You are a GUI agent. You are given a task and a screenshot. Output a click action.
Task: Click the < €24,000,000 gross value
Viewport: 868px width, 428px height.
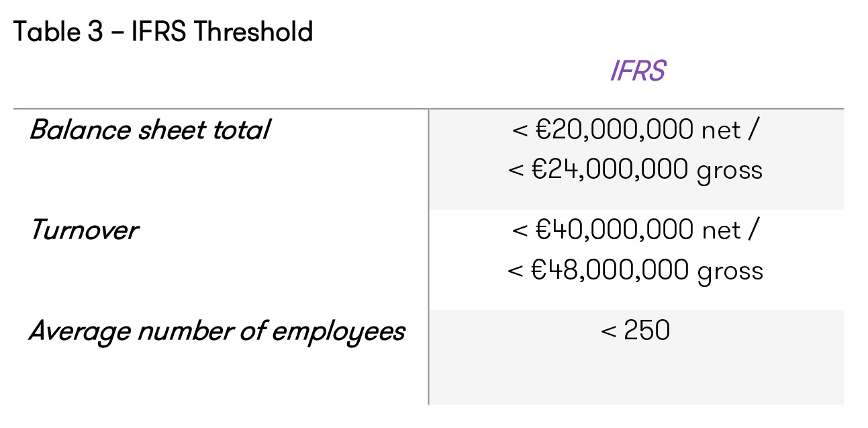pos(635,170)
